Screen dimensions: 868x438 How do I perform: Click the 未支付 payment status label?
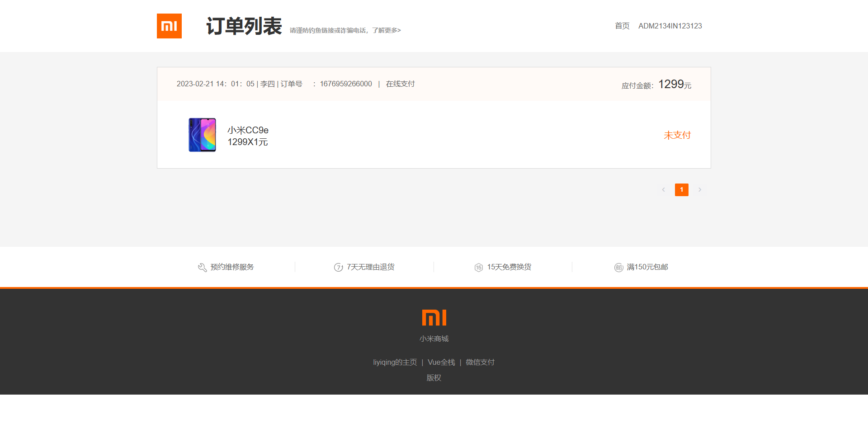click(x=677, y=135)
